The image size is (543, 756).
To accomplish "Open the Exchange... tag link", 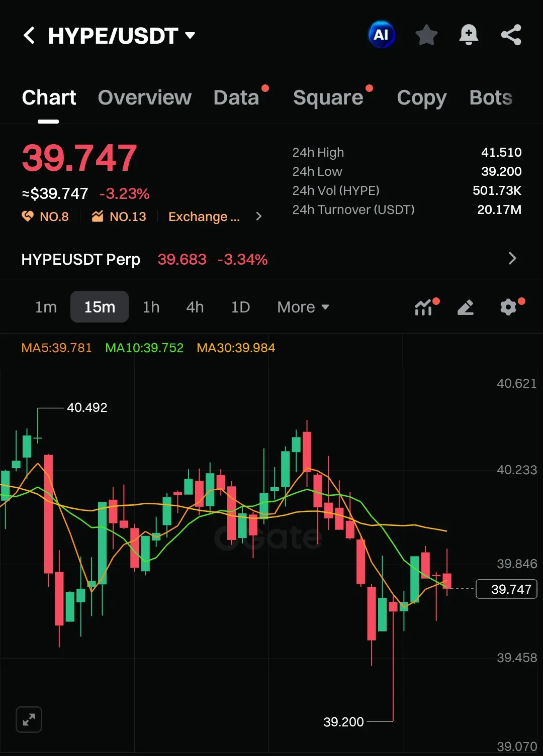I will click(x=204, y=217).
